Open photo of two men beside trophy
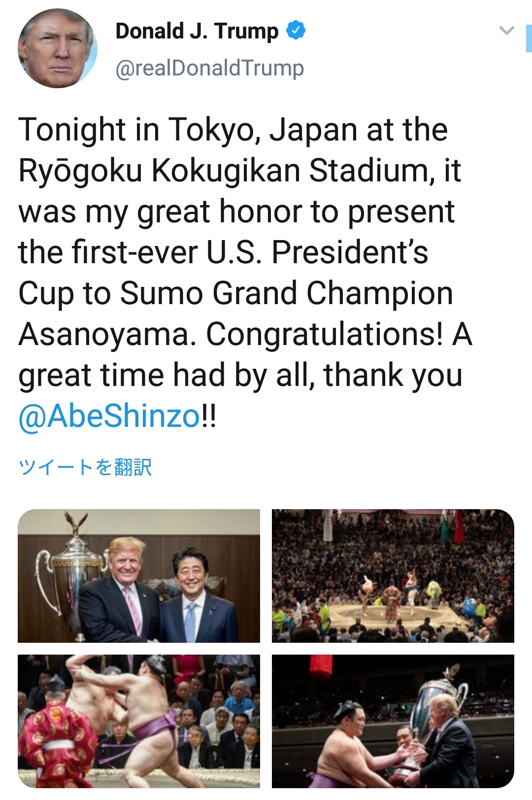This screenshot has width=532, height=800. pos(139,575)
